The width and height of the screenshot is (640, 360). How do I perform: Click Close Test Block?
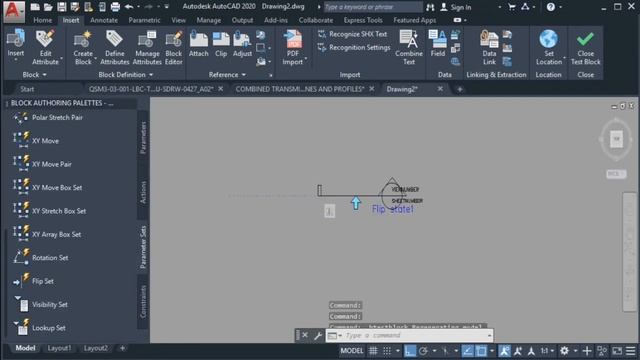pos(585,47)
